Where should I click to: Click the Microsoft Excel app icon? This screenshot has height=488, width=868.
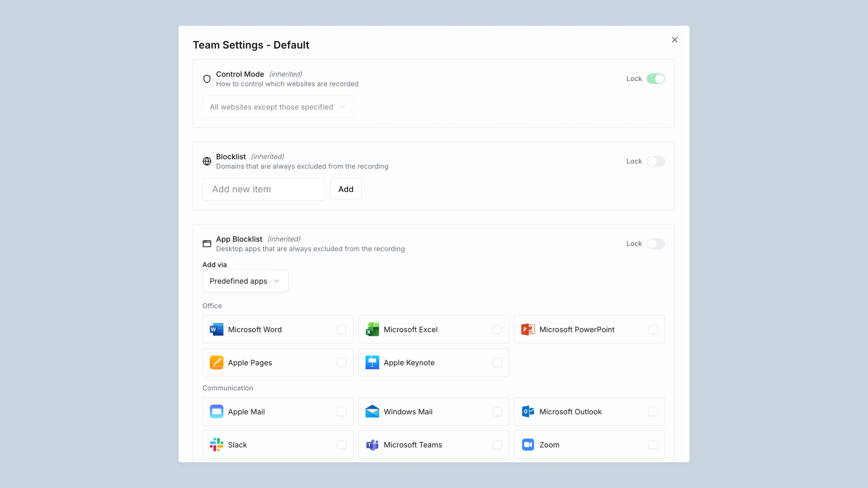point(372,330)
